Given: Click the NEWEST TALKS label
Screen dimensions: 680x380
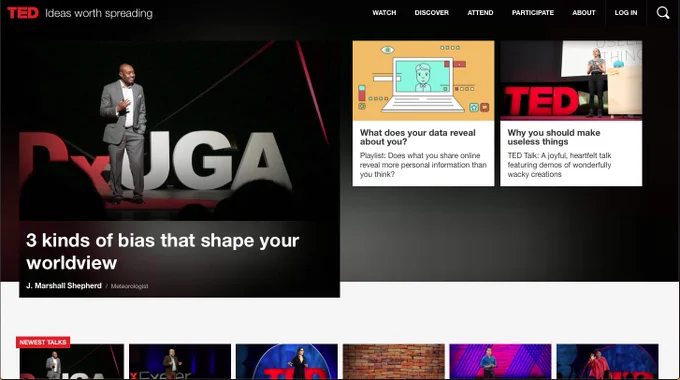Looking at the screenshot, I should tap(43, 342).
